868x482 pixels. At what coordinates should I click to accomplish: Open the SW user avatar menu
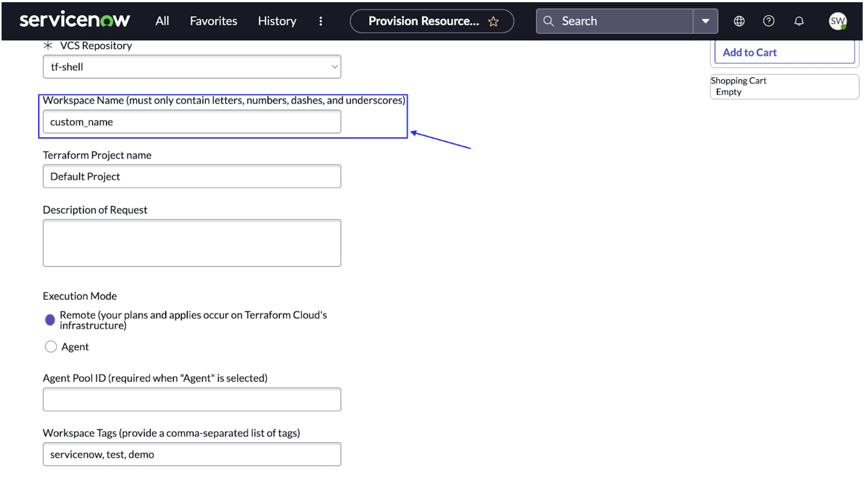click(x=837, y=21)
